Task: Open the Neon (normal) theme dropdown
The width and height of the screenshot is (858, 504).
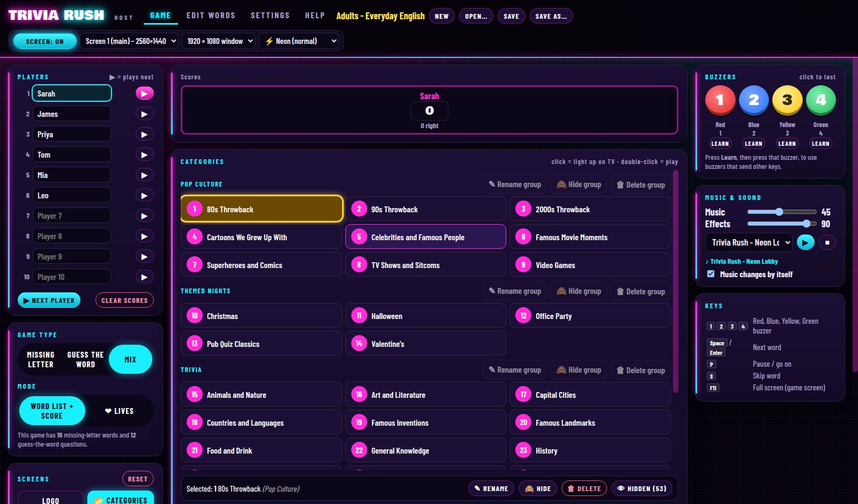Action: (300, 41)
